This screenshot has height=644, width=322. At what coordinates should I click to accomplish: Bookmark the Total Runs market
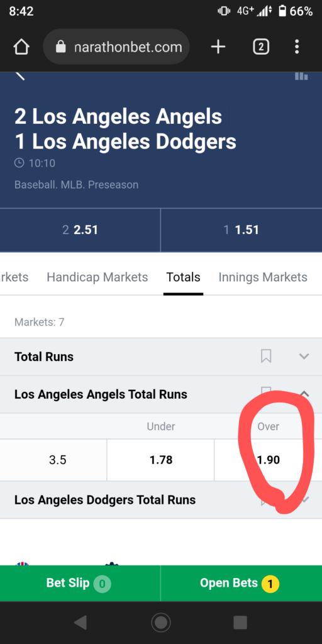266,356
